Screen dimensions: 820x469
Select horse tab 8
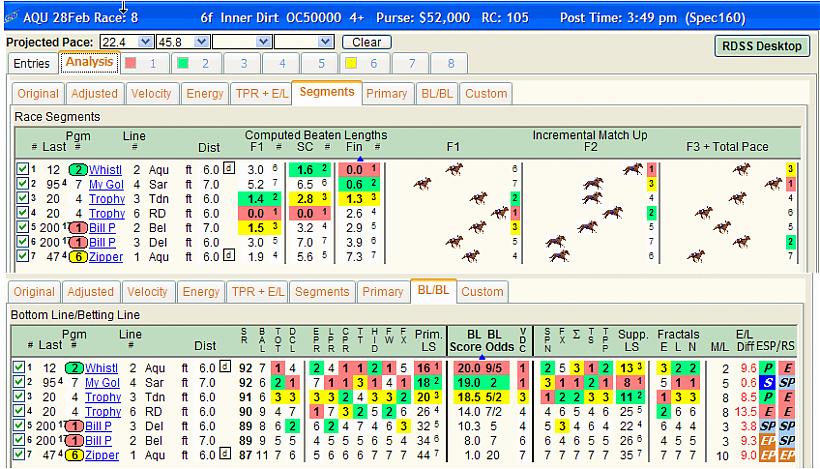450,64
